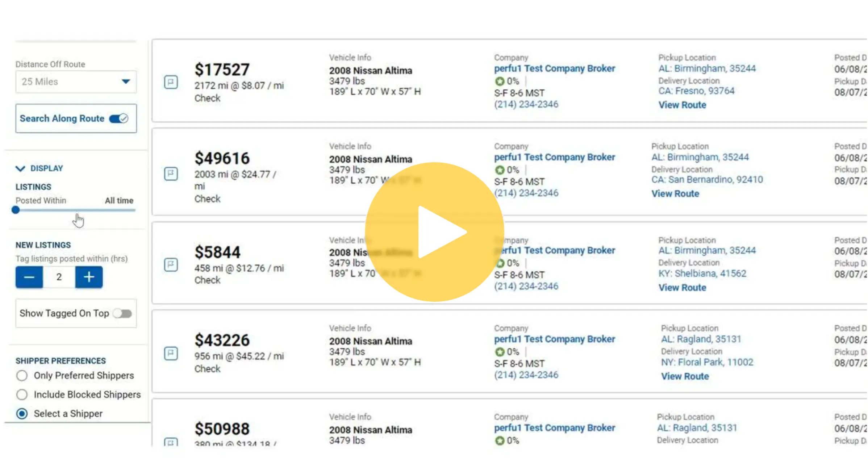
Task: View Route for the Fresno delivery listing
Action: click(x=682, y=105)
